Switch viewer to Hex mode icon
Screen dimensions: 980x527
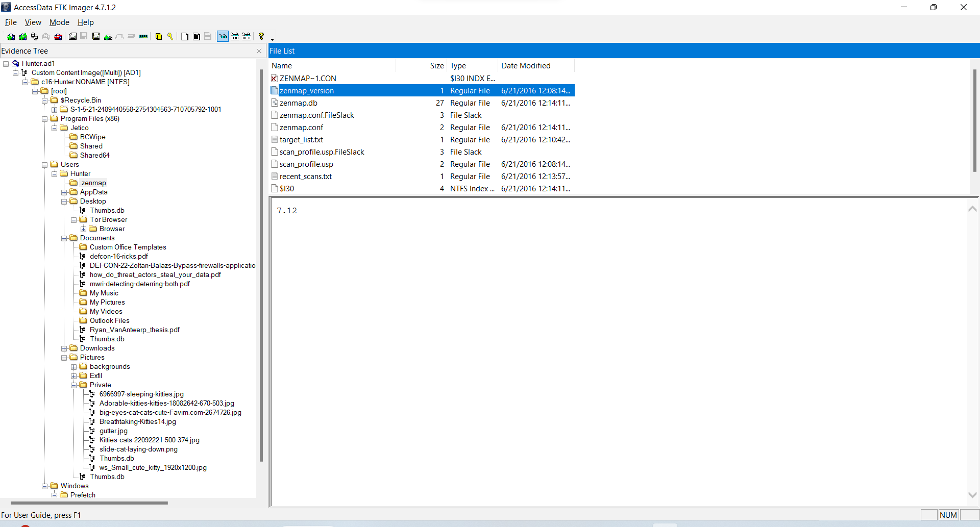coord(247,36)
